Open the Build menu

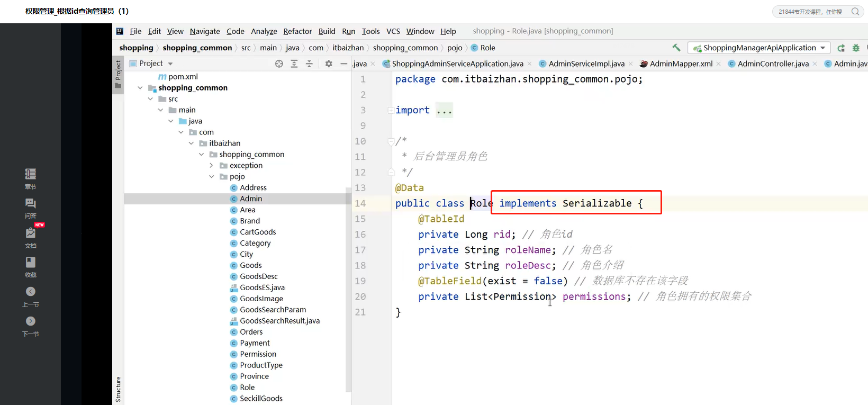[327, 31]
